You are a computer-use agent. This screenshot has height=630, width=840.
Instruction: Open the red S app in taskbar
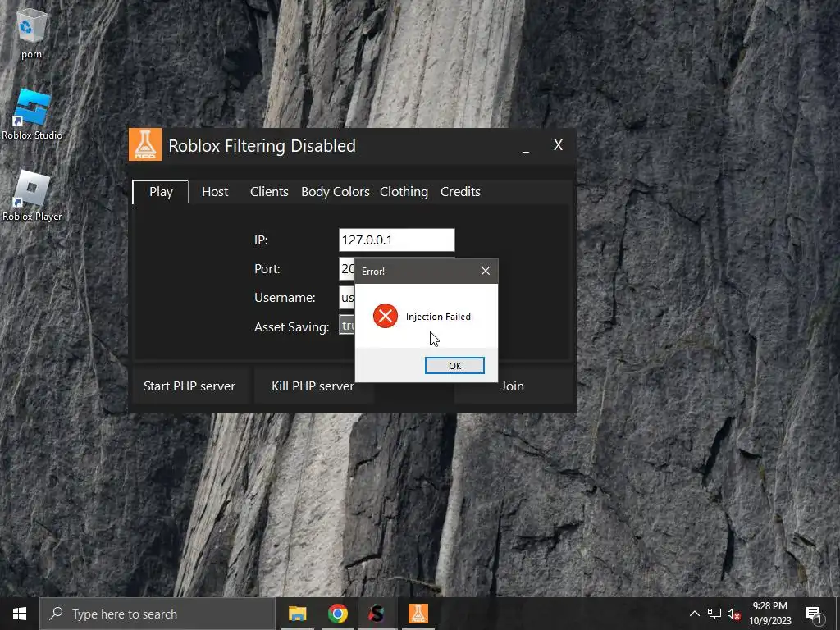(x=377, y=614)
